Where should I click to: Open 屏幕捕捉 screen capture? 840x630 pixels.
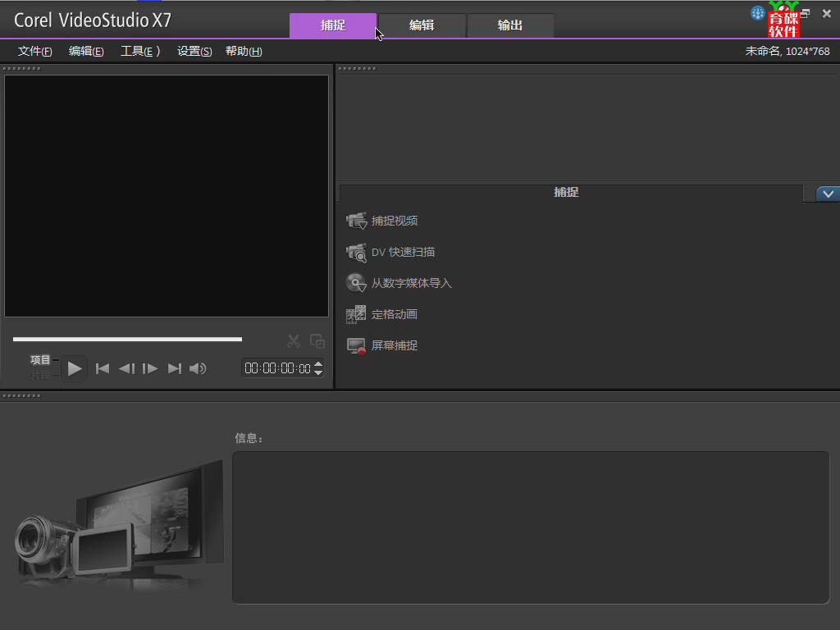(382, 345)
